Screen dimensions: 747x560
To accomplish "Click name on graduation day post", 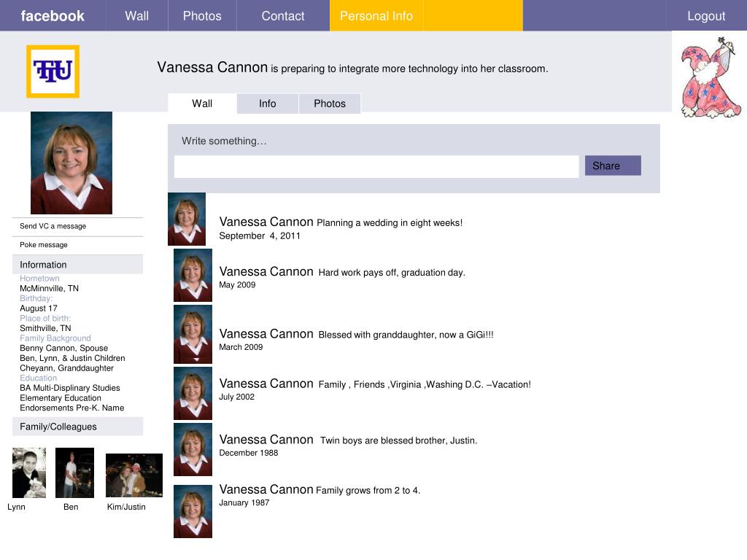I will (266, 271).
